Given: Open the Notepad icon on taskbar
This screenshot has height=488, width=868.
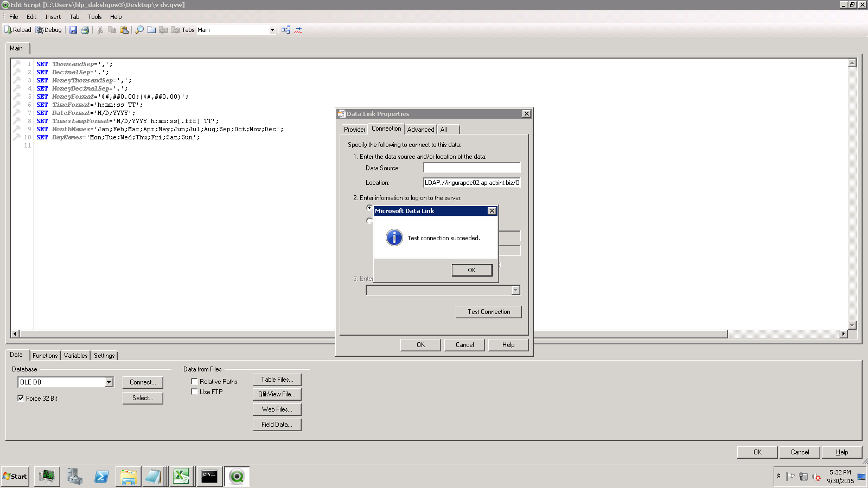Looking at the screenshot, I should click(154, 477).
